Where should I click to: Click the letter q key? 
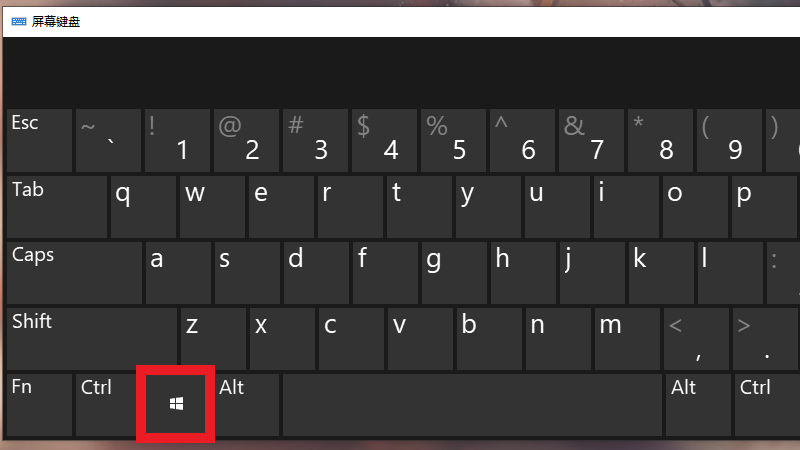coord(143,207)
